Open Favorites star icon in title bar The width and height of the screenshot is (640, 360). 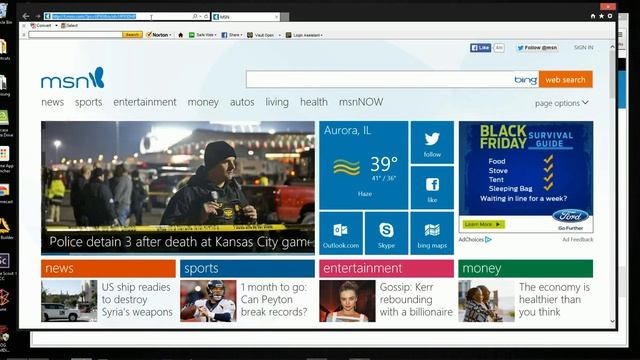601,16
